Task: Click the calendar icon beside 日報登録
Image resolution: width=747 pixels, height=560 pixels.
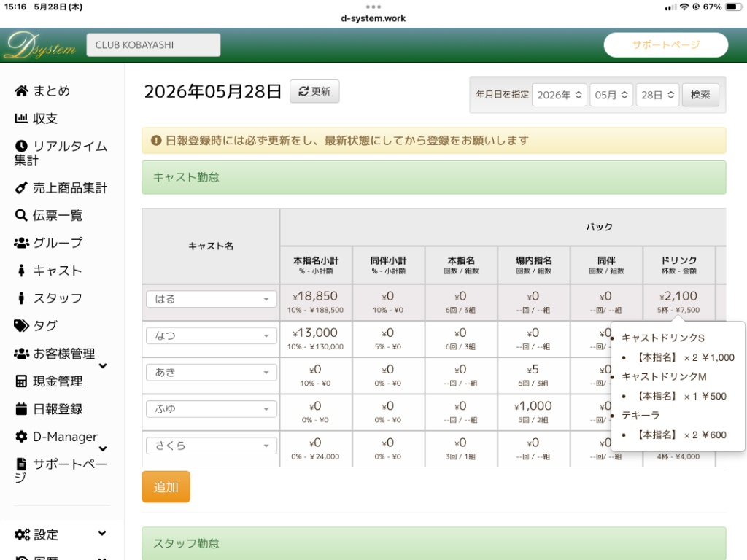Action: 21,408
